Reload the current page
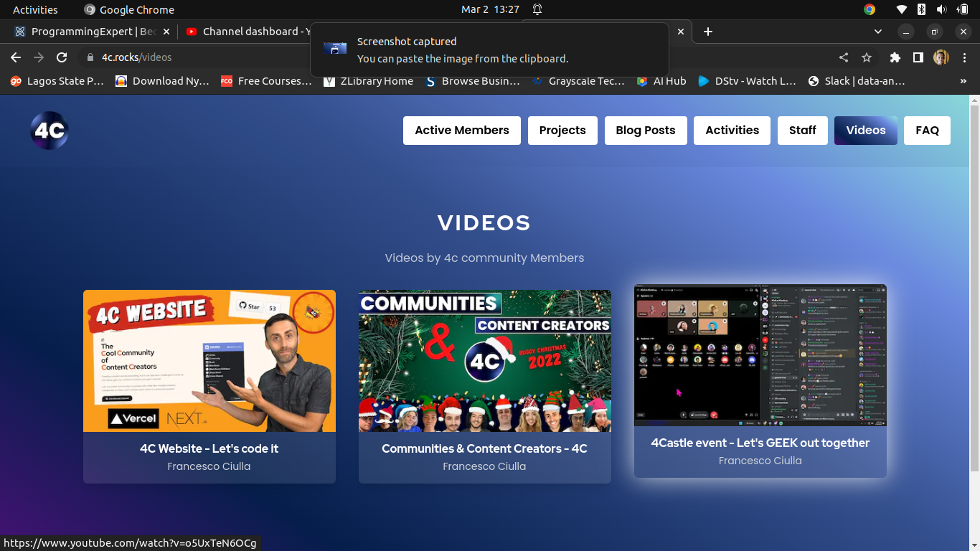The image size is (980, 551). 62,57
